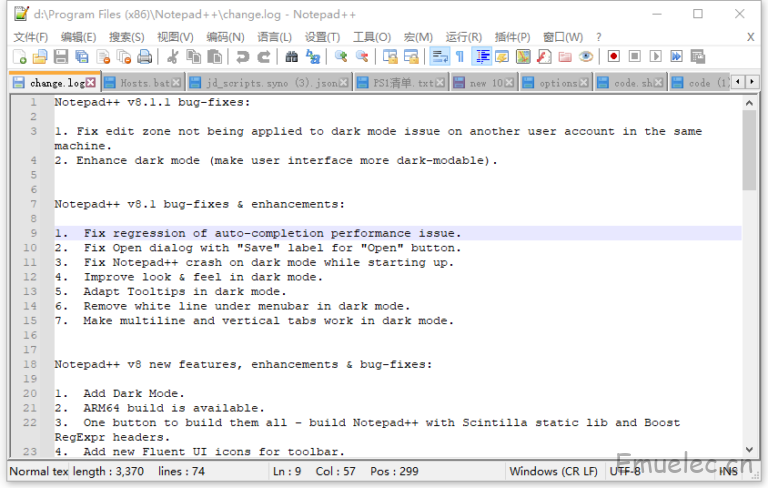
Task: Redo action arrow icon
Action: (x=264, y=57)
